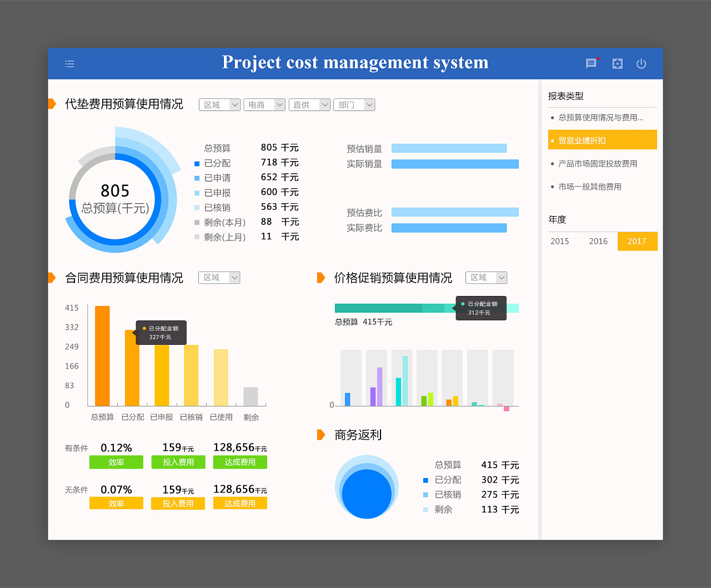Open 区域 dropdown in 价格促销 section
The width and height of the screenshot is (711, 588).
[486, 278]
